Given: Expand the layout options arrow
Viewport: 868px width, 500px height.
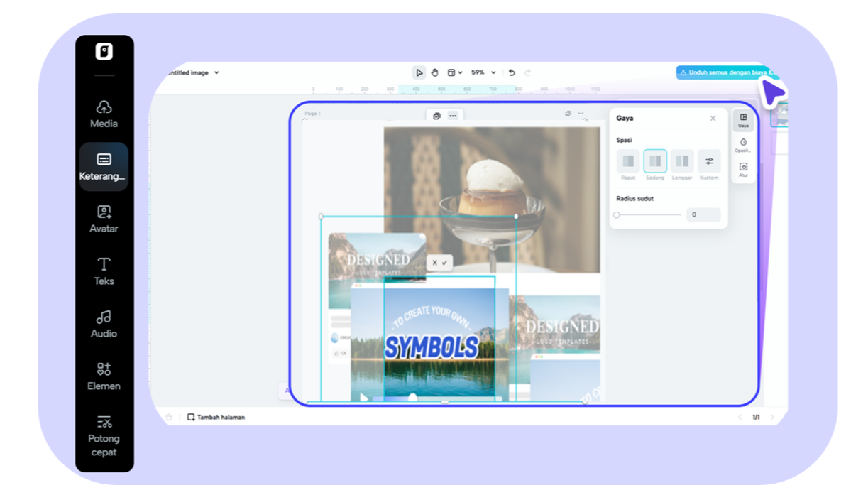Looking at the screenshot, I should coord(460,72).
